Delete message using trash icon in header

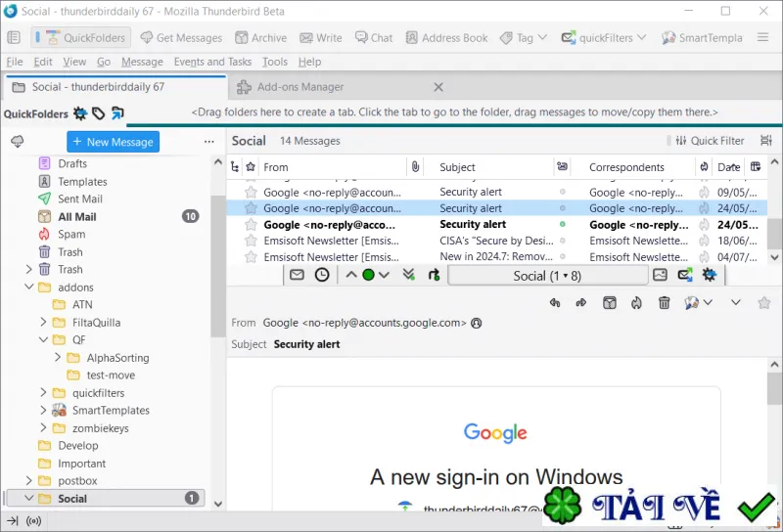click(665, 303)
